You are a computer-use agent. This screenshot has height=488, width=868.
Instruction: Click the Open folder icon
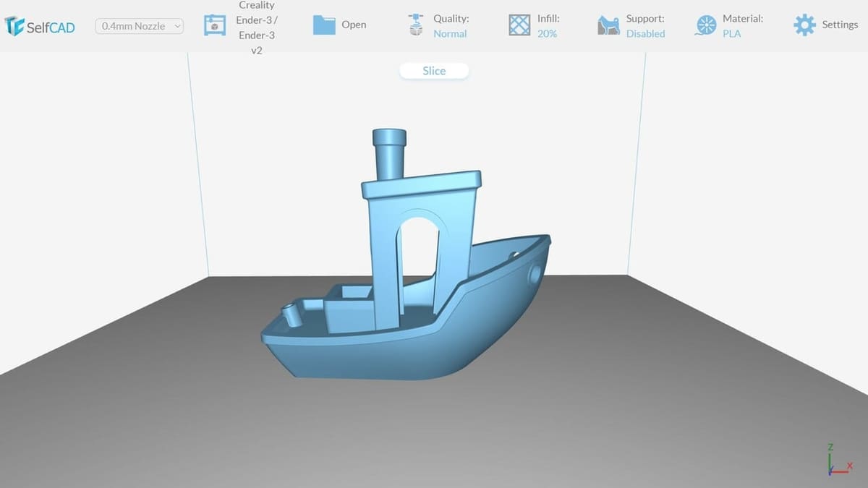[324, 25]
